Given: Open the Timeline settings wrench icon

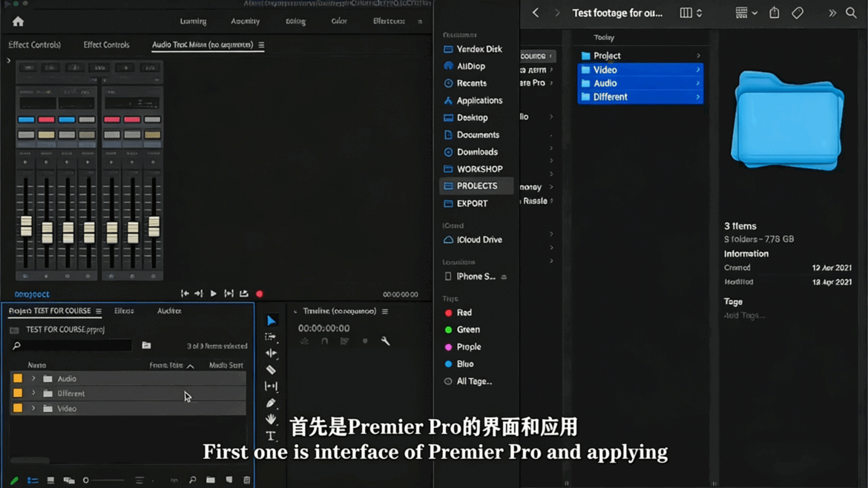Looking at the screenshot, I should point(385,340).
